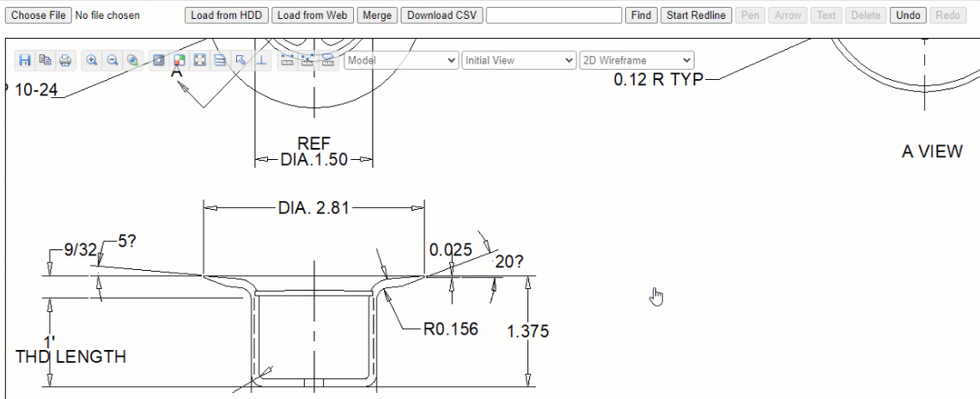
Task: Open the Layers stack icon
Action: click(221, 60)
